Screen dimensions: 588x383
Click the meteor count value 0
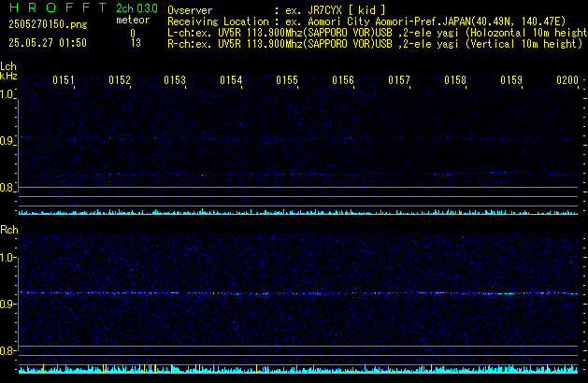click(133, 33)
